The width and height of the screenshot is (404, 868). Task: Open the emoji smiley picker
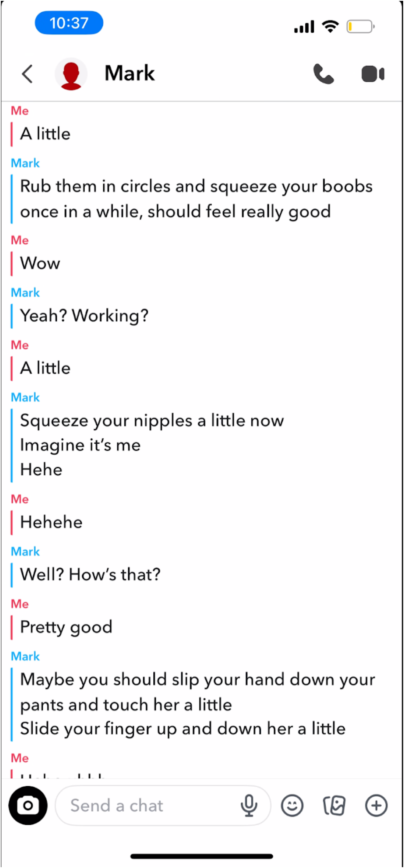(x=292, y=805)
